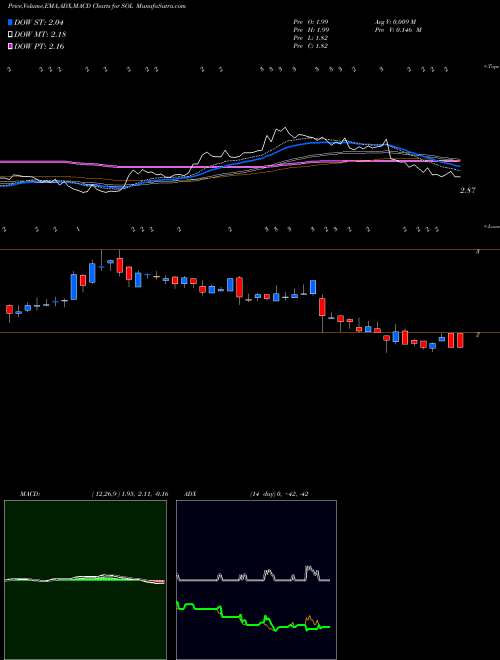Click the '<Tops' label at the right edge
The height and width of the screenshot is (660, 500).
tap(492, 67)
